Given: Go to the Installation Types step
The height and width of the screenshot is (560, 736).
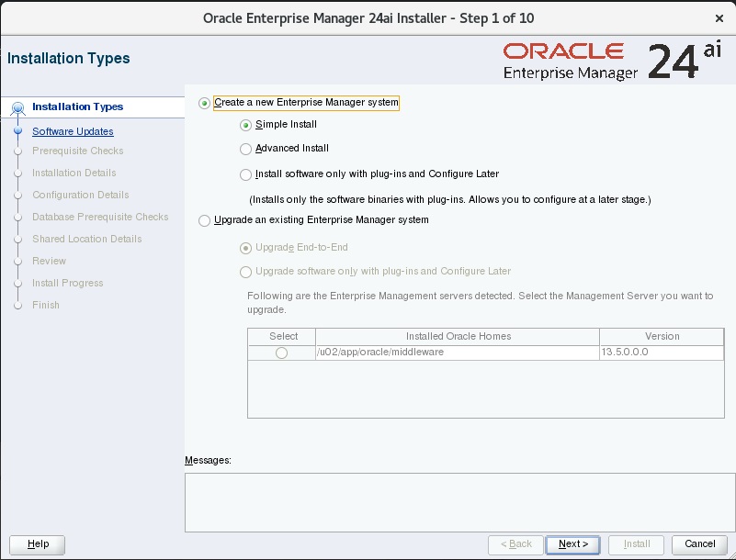Looking at the screenshot, I should [77, 106].
